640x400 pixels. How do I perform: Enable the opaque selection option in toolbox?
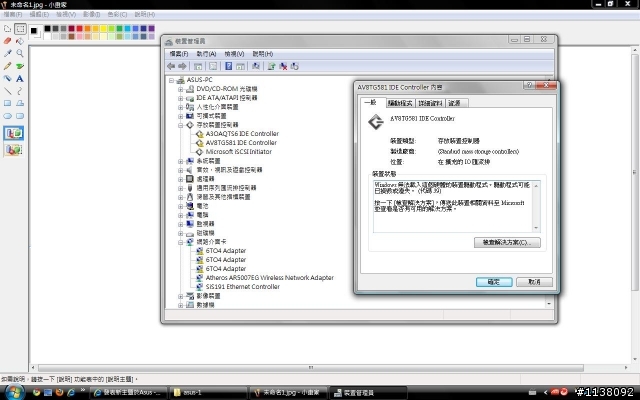coord(14,133)
